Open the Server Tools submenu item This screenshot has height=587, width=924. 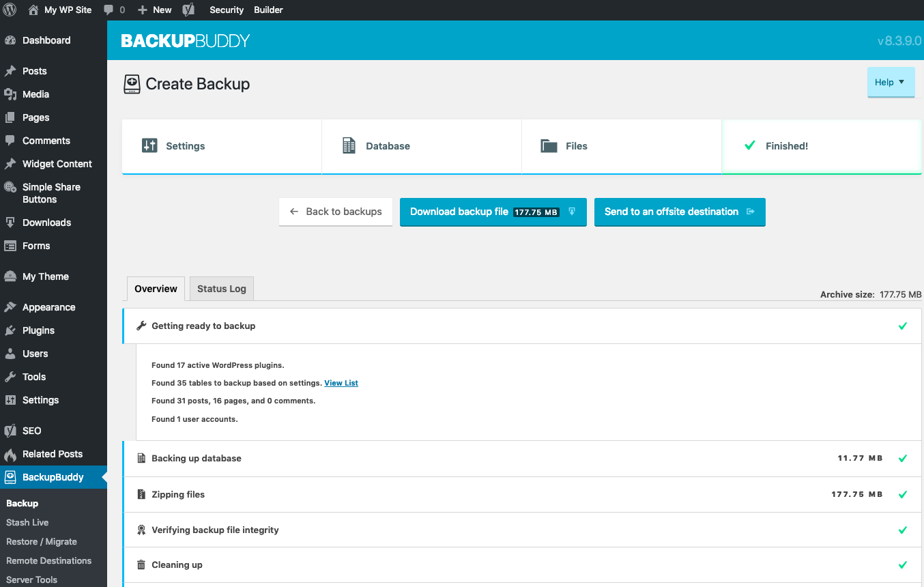[31, 579]
